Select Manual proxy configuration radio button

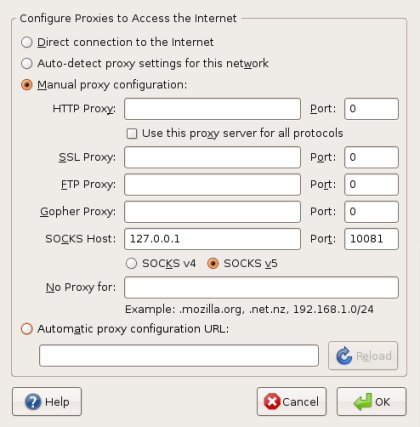(x=27, y=85)
